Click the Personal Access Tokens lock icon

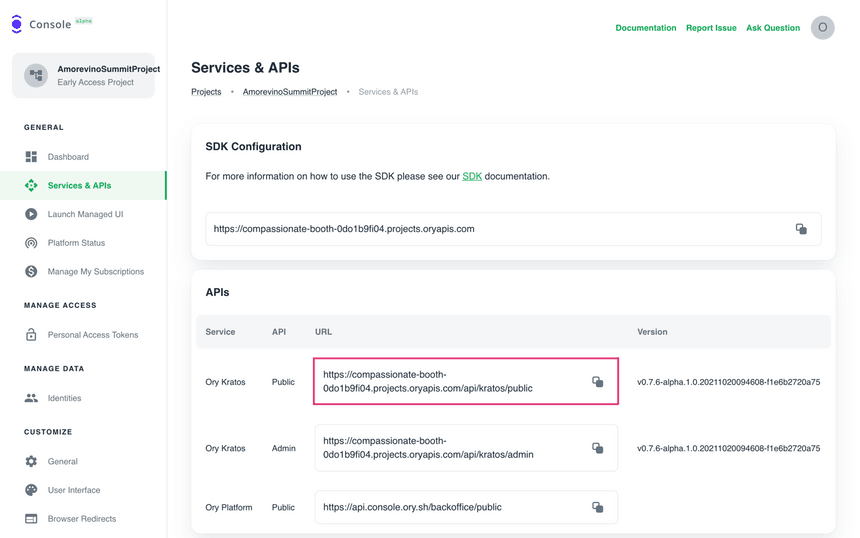31,335
